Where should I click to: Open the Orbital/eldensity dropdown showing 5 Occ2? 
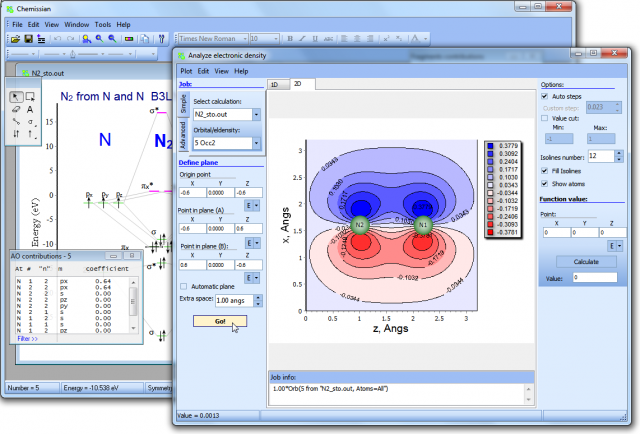point(256,143)
